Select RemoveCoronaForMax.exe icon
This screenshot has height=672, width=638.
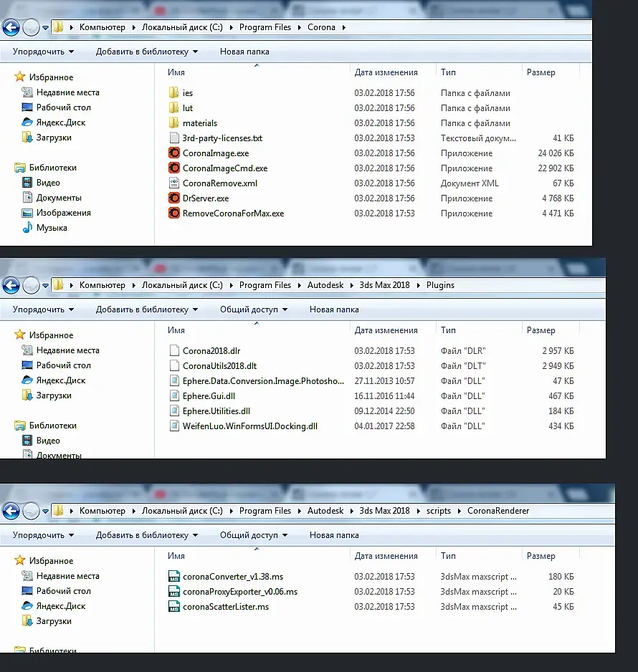pyautogui.click(x=173, y=213)
